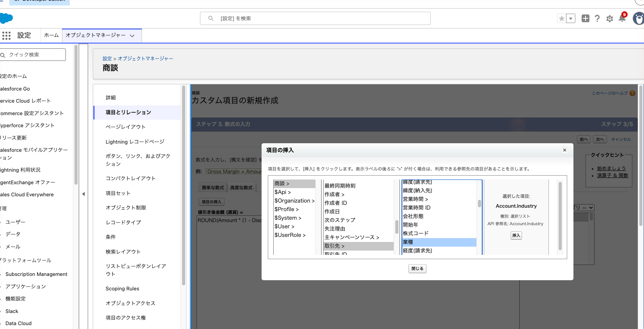Select 業種 in the third list

pos(439,242)
